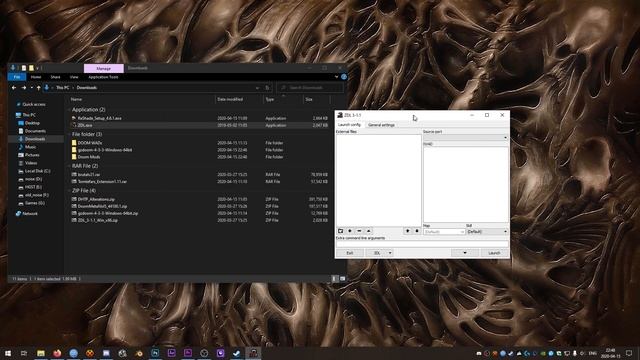The image size is (640, 360).
Task: Click the add file folder icon in ZDL
Action: tap(340, 231)
